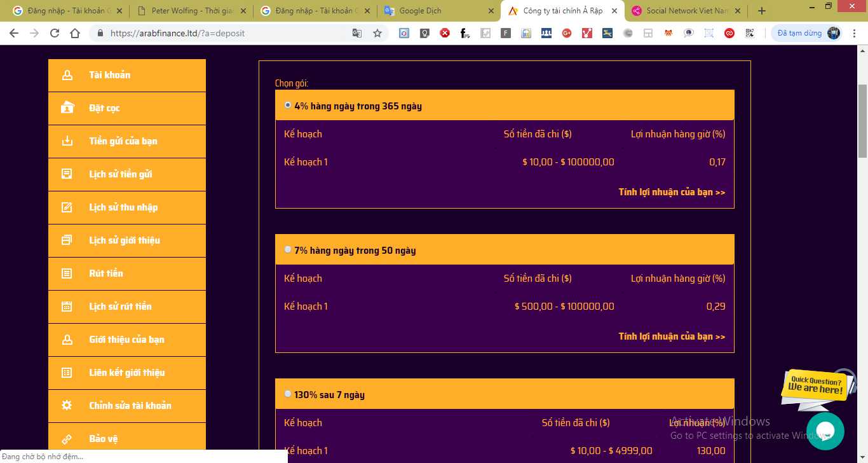
Task: Go back to the previous page
Action: (x=14, y=33)
